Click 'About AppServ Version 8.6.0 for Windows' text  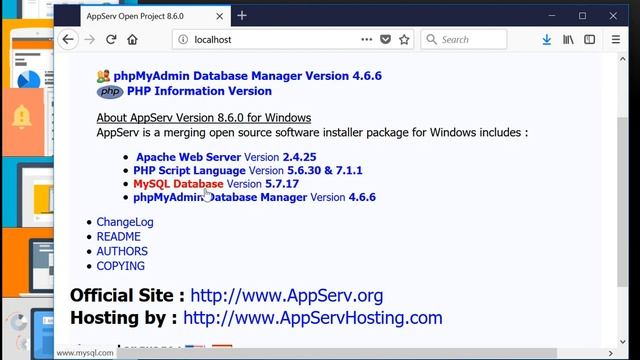(204, 118)
